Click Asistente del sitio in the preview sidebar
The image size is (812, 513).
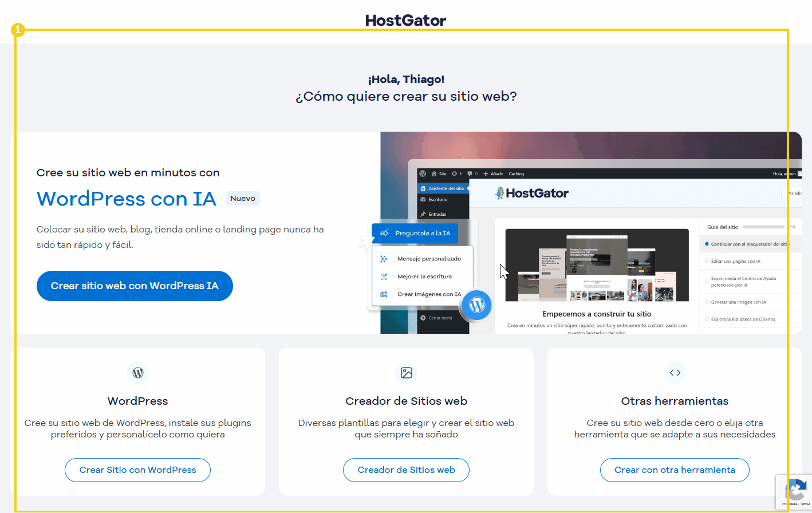443,188
